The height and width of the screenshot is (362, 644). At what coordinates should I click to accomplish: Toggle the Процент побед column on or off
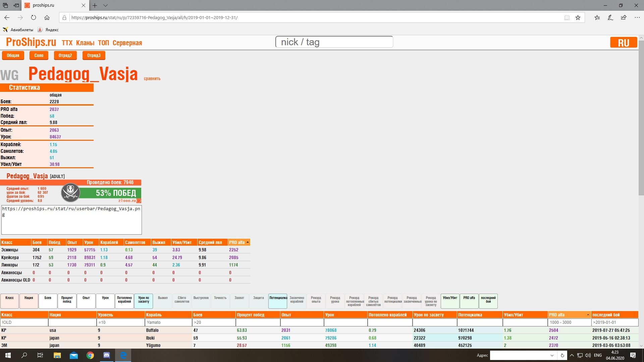tap(67, 301)
